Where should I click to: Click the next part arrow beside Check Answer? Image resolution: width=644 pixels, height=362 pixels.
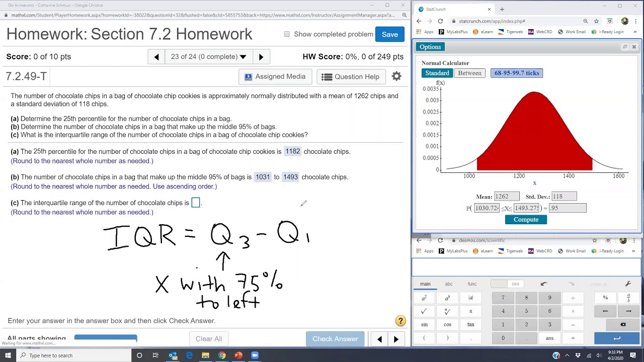(396, 339)
